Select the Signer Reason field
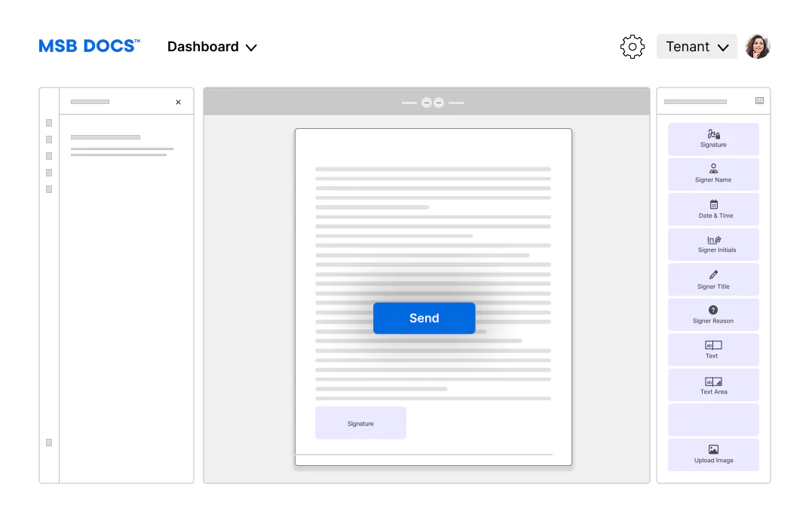The height and width of the screenshot is (518, 812). (713, 314)
